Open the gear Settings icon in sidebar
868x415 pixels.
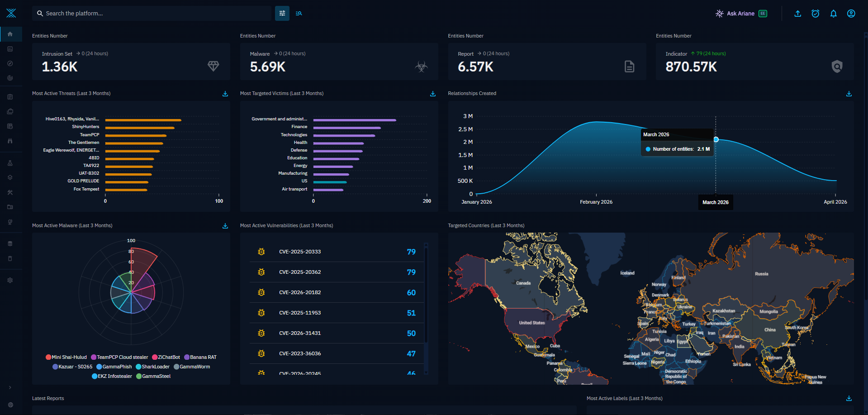10,280
